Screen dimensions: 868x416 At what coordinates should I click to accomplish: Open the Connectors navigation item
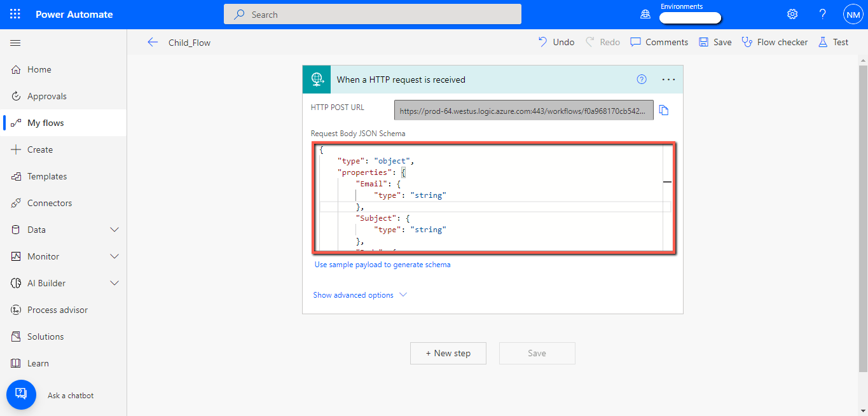click(x=64, y=203)
